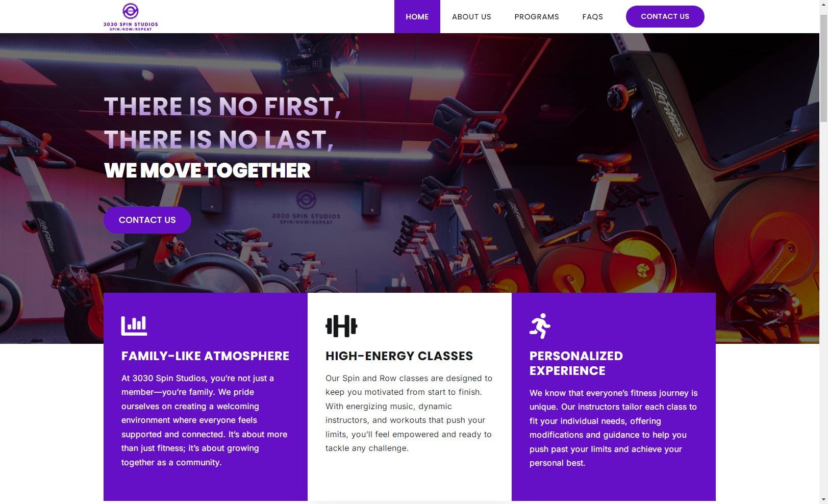Open the Home menu item
This screenshot has width=828, height=504.
[417, 17]
